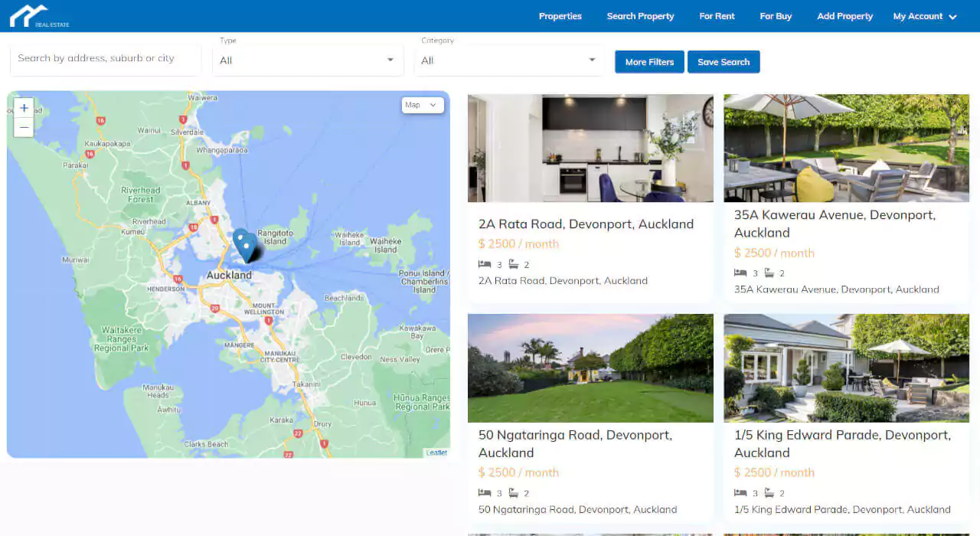Click the $ 2500 / month price on 1/5 King Edward Parade
The image size is (980, 536).
[774, 473]
